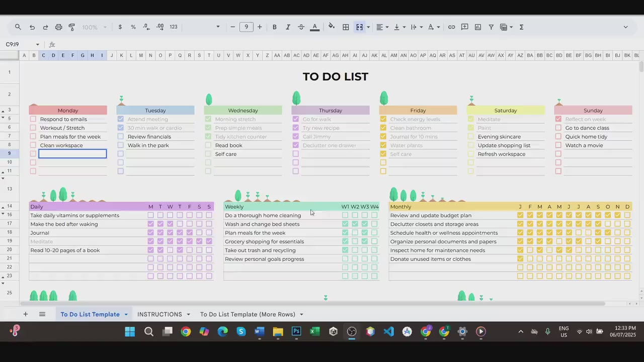Viewport: 644px width, 362px height.
Task: Open the name box dropdown arrow
Action: [x=37, y=44]
